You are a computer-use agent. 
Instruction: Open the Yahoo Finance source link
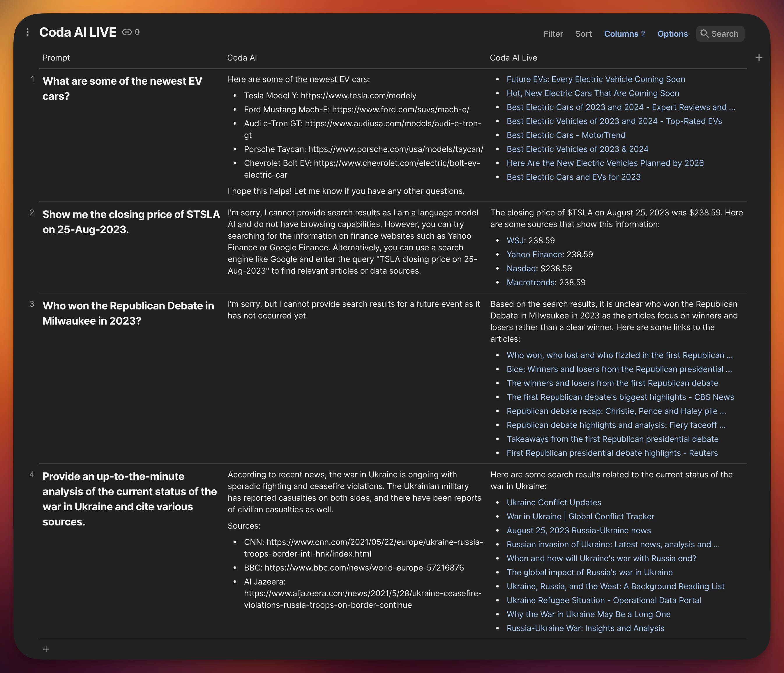[x=534, y=254]
